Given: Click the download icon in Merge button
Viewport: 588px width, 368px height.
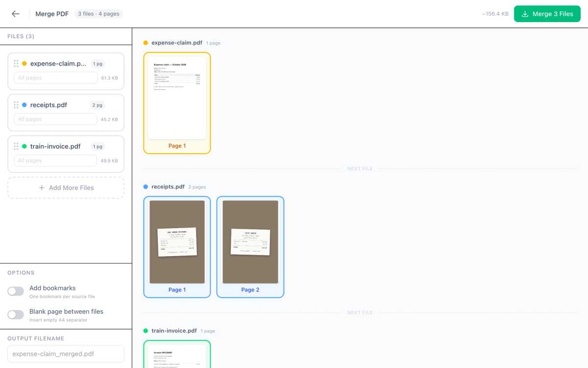Looking at the screenshot, I should coord(525,14).
